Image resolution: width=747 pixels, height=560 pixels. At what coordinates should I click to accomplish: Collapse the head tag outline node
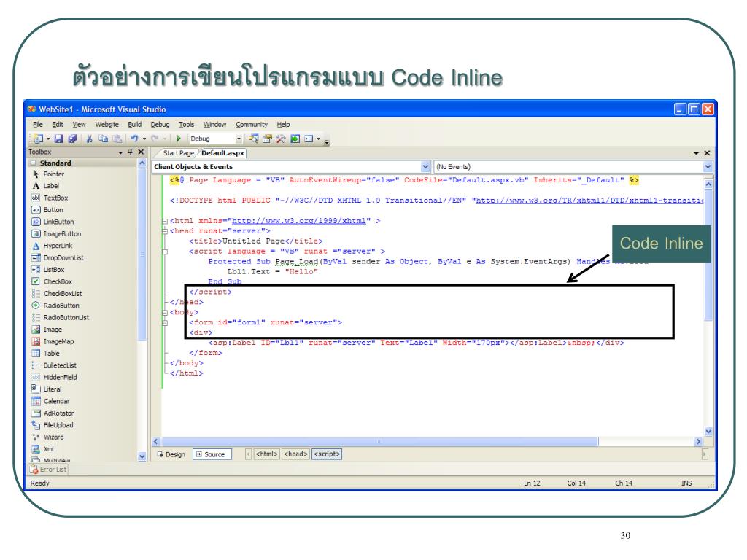[x=165, y=231]
